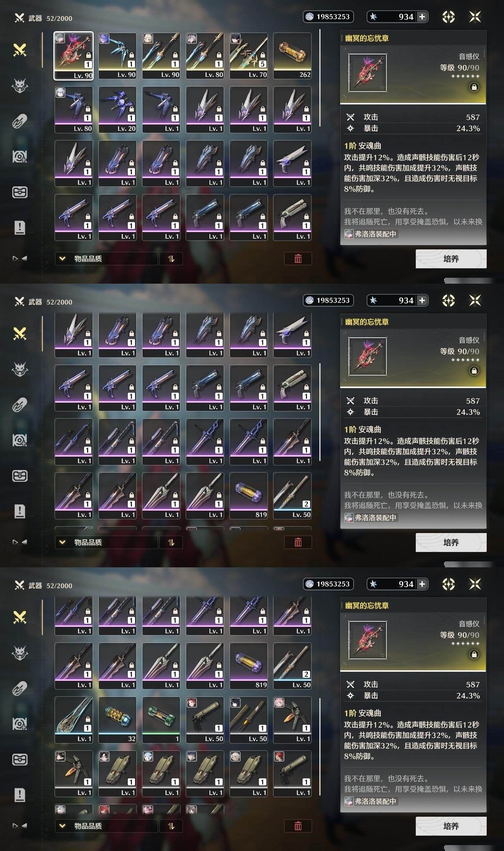Choose the Lv. 50 black pistol with red-haired portrait
Image resolution: width=504 pixels, height=851 pixels.
pyautogui.click(x=205, y=720)
